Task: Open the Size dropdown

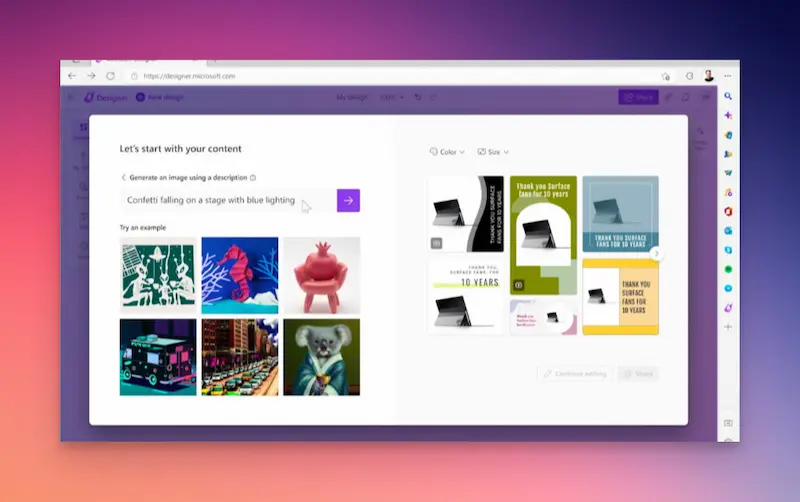Action: point(493,152)
